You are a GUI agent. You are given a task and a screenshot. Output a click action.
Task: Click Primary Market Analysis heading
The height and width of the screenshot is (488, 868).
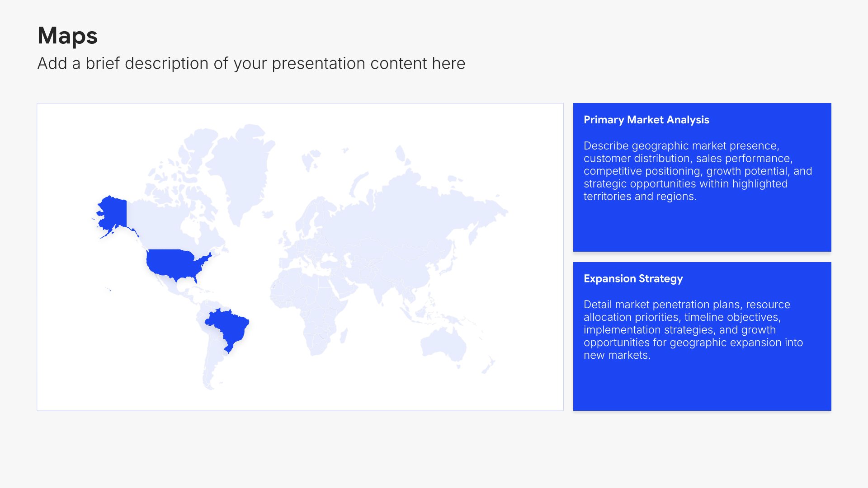(646, 120)
